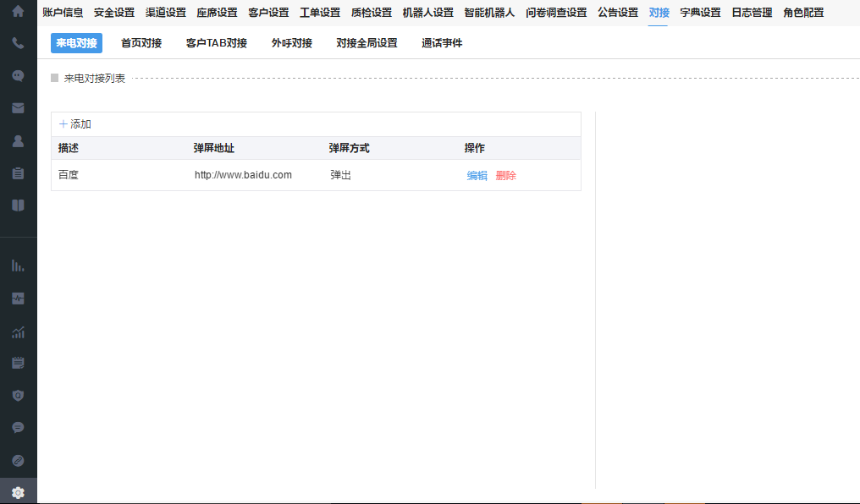
Task: Open the chat face bubble icon
Action: (x=18, y=75)
